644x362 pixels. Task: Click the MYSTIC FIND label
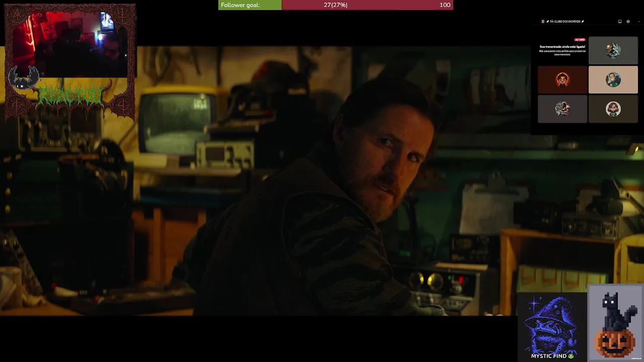point(552,356)
